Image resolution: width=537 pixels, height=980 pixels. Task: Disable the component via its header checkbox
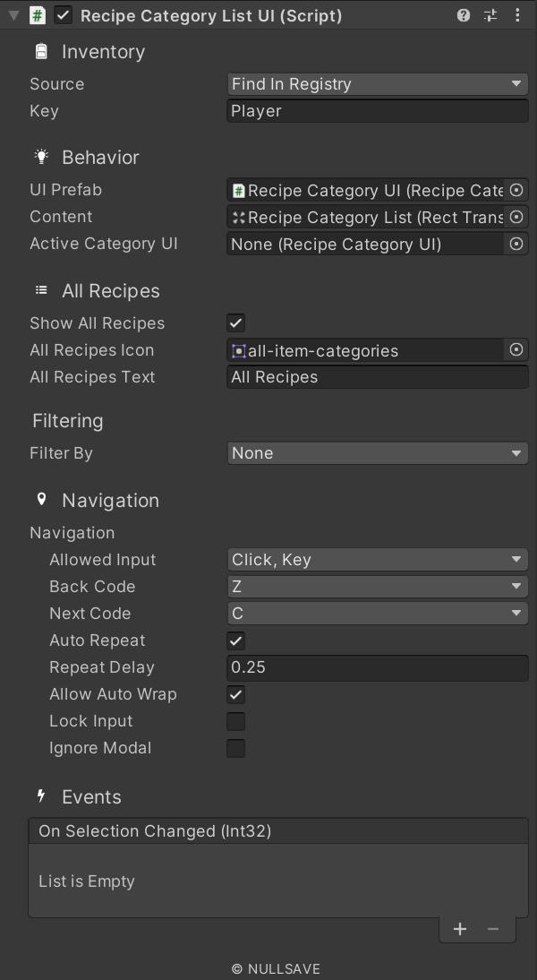[x=62, y=15]
